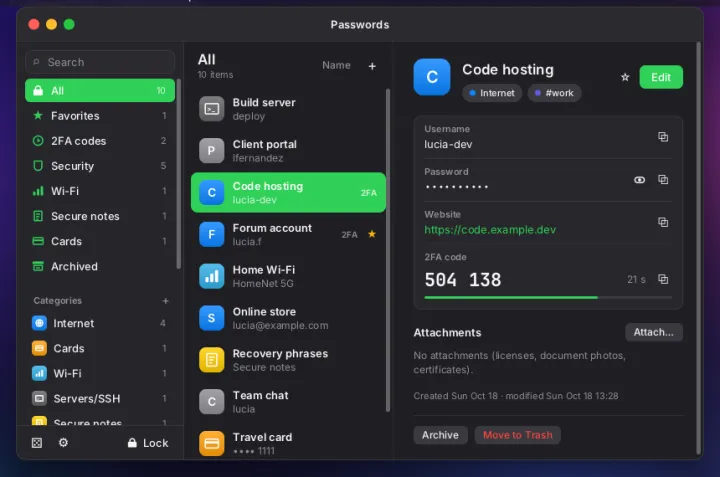Select Team chat entry
The width and height of the screenshot is (720, 477).
pyautogui.click(x=288, y=402)
